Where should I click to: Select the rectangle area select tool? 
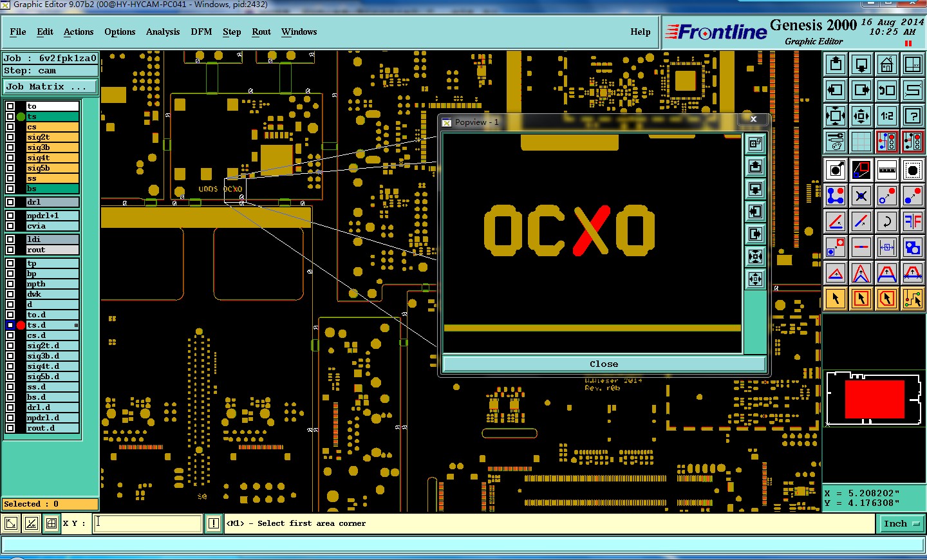tap(861, 299)
